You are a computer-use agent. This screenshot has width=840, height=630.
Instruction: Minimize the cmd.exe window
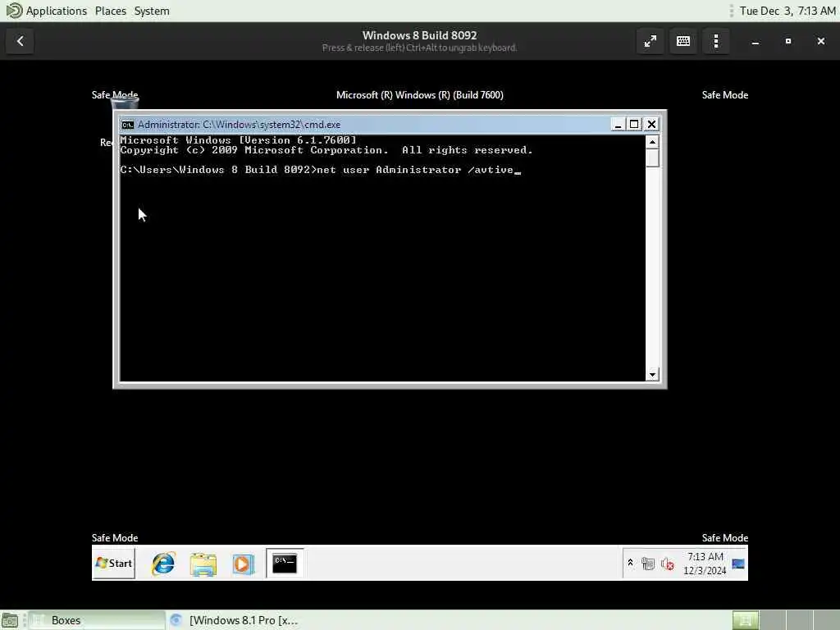[618, 125]
